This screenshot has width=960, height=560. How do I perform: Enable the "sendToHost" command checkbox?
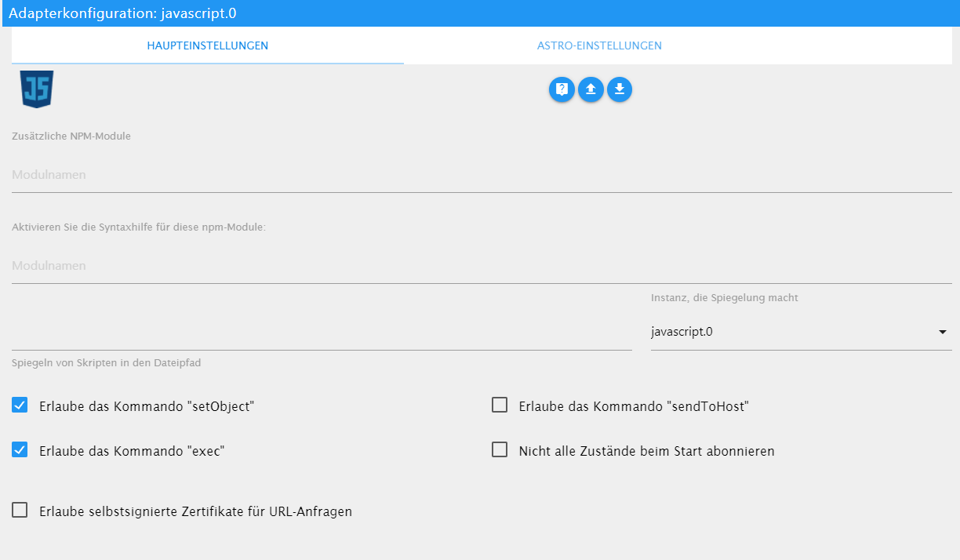point(500,405)
